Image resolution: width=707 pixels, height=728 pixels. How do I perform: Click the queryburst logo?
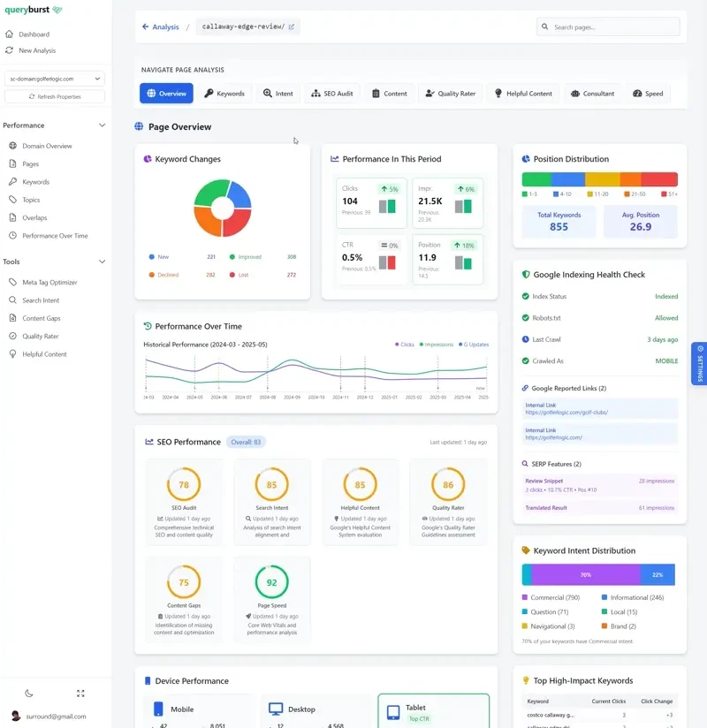(33, 10)
